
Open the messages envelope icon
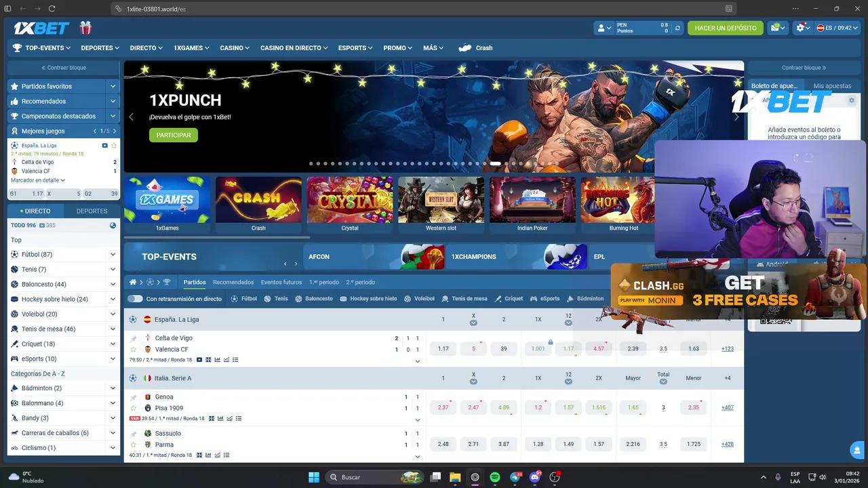tap(778, 28)
